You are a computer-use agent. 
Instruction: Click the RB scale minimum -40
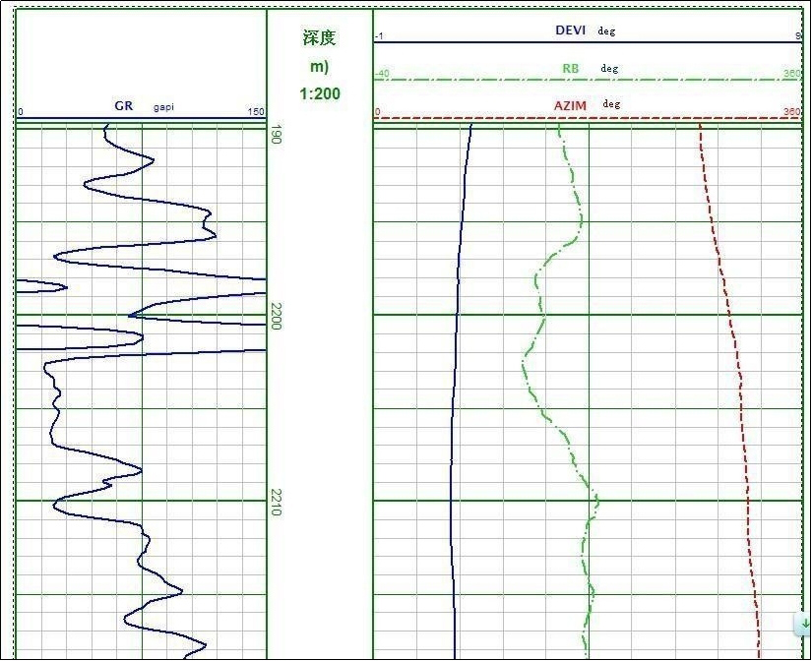pos(382,74)
